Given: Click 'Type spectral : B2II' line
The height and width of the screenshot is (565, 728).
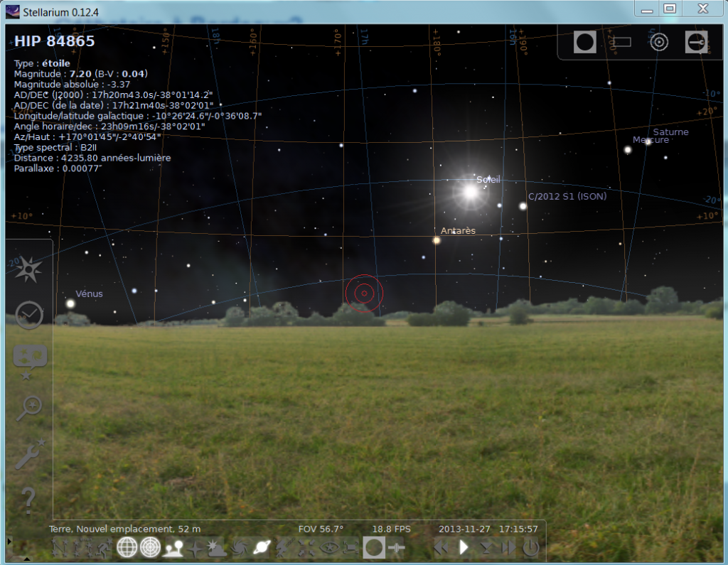Looking at the screenshot, I should coord(55,148).
